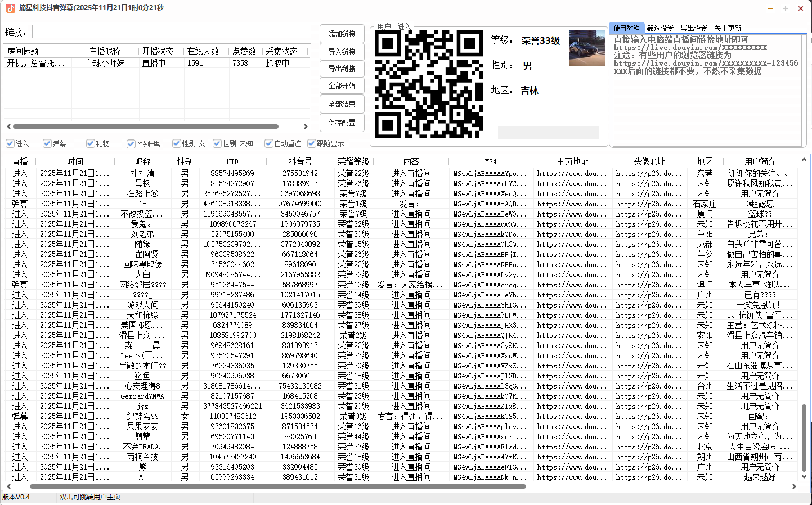Image resolution: width=812 pixels, height=505 pixels.
Task: Switch to the 筛选设置 tab
Action: (x=660, y=28)
